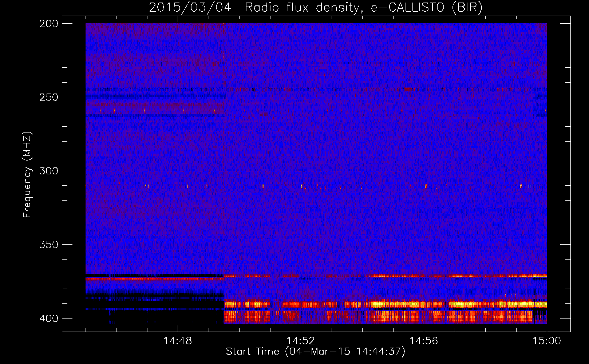
Task: Click the 'Frequency (MHZ)' axis label
Action: click(27, 174)
